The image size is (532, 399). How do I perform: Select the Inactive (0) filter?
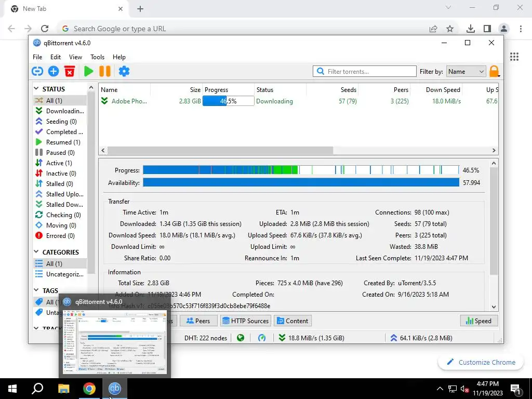tap(60, 174)
